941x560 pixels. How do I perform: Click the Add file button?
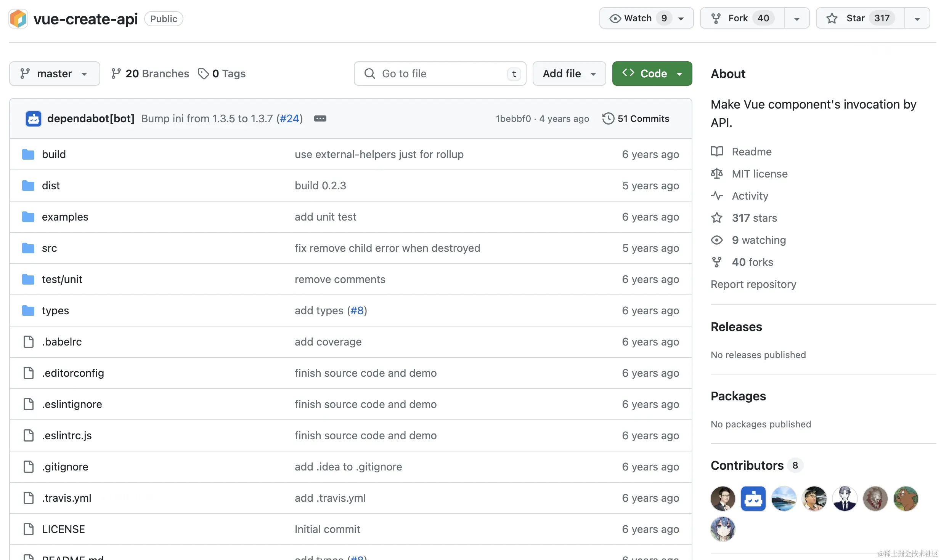tap(569, 74)
